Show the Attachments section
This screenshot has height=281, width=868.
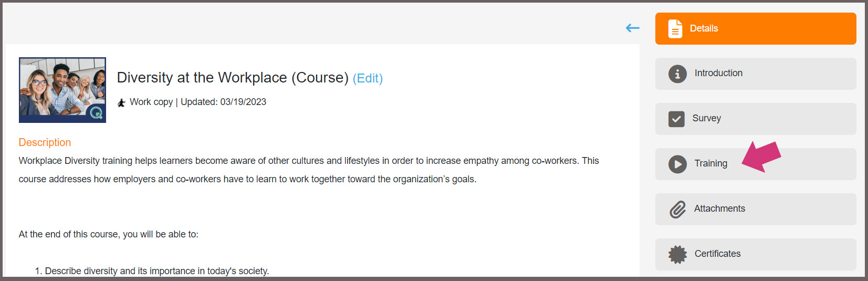(756, 210)
